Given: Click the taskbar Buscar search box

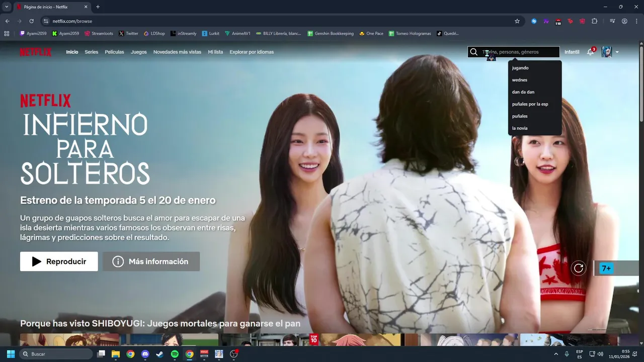Looking at the screenshot, I should (56, 354).
